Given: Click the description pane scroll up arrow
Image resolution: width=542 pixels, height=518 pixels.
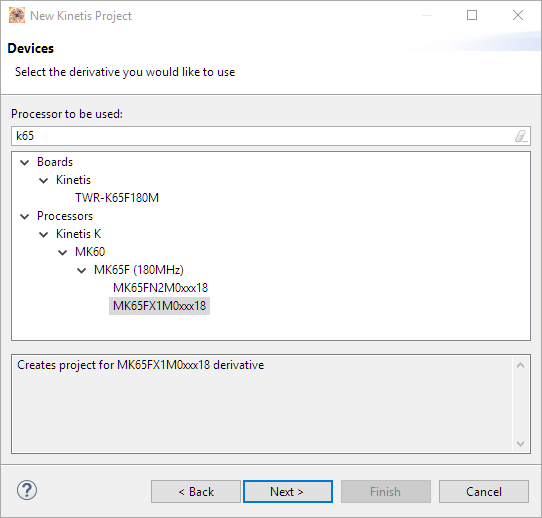Looking at the screenshot, I should [x=521, y=365].
